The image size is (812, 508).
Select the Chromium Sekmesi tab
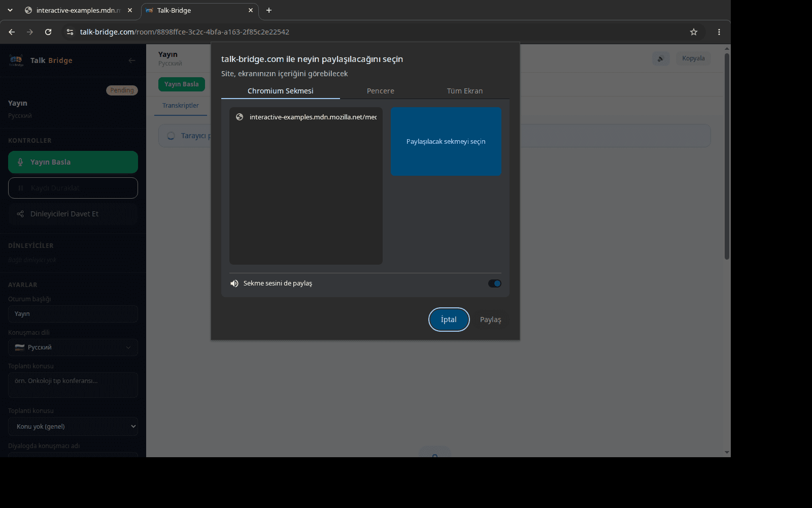(x=281, y=91)
